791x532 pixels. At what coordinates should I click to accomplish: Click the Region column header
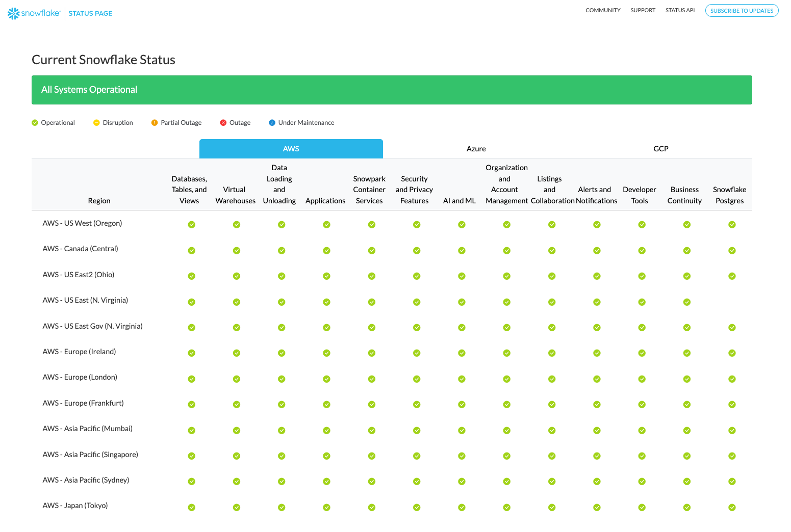99,201
